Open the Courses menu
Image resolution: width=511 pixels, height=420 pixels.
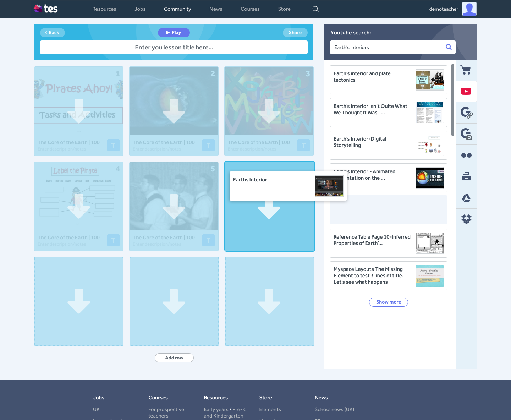[250, 9]
